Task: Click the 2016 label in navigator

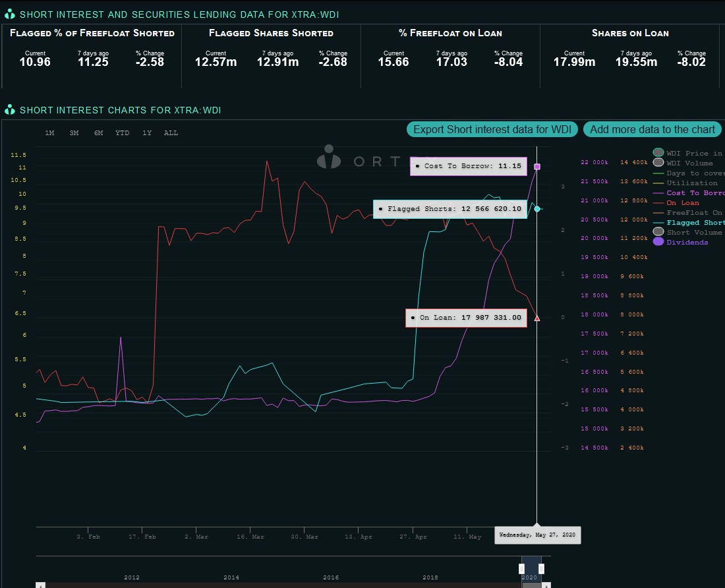Action: tap(331, 577)
